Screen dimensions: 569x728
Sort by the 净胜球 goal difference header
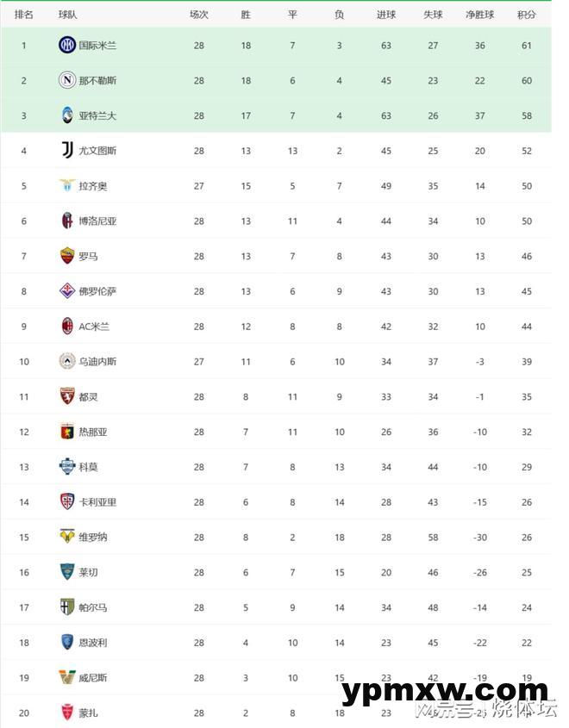pos(479,15)
